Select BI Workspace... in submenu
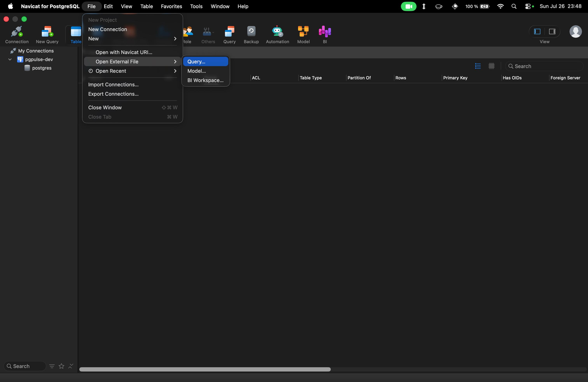Screen dimensions: 588x382 (206, 80)
